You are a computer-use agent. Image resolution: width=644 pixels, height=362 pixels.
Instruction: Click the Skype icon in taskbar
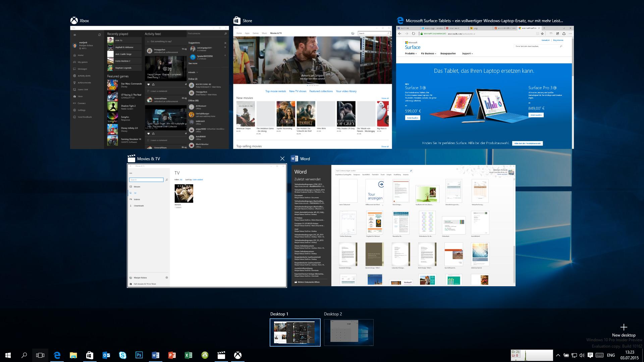(x=122, y=355)
